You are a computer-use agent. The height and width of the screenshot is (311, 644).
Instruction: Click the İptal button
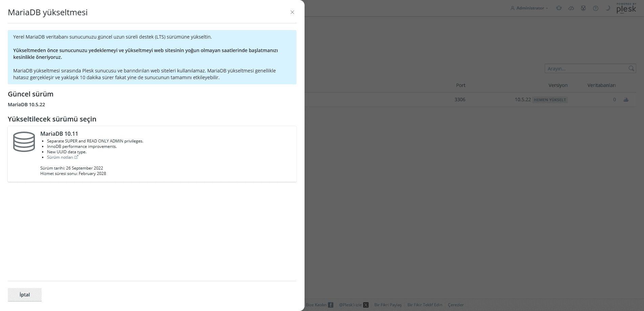(25, 294)
